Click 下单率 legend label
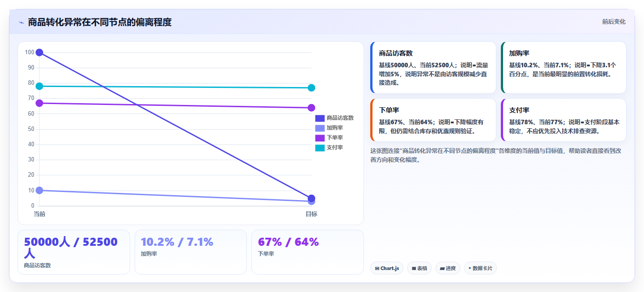The width and height of the screenshot is (644, 292). [335, 138]
